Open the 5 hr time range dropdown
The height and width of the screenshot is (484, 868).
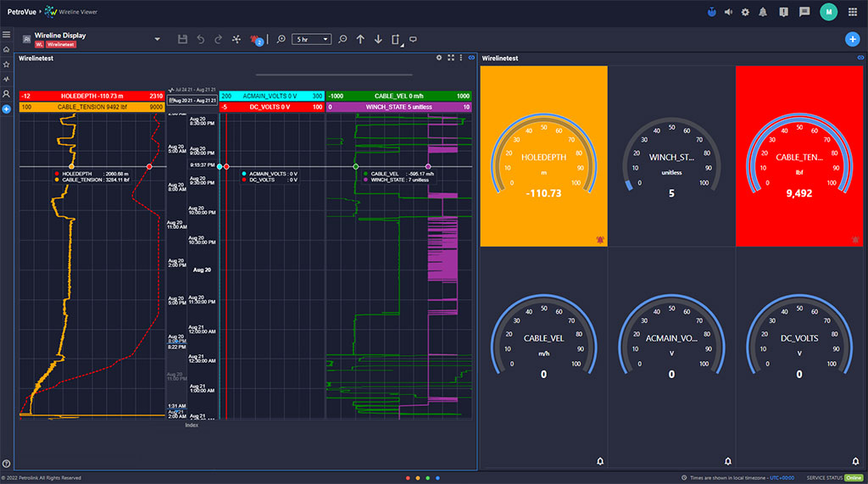pyautogui.click(x=311, y=39)
